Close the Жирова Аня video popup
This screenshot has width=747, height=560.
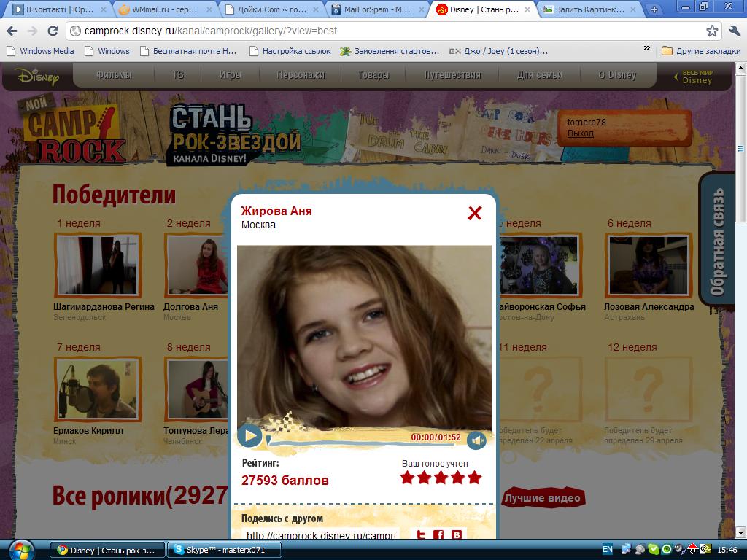(x=474, y=213)
